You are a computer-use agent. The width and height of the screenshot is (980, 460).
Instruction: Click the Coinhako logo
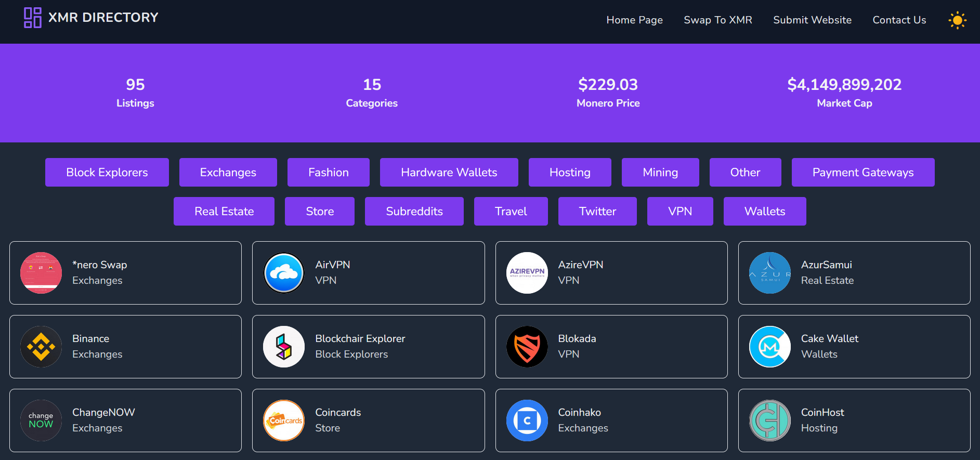point(527,420)
